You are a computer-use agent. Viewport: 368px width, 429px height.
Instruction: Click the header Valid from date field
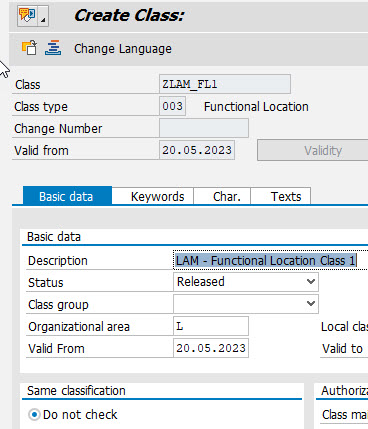tap(197, 150)
